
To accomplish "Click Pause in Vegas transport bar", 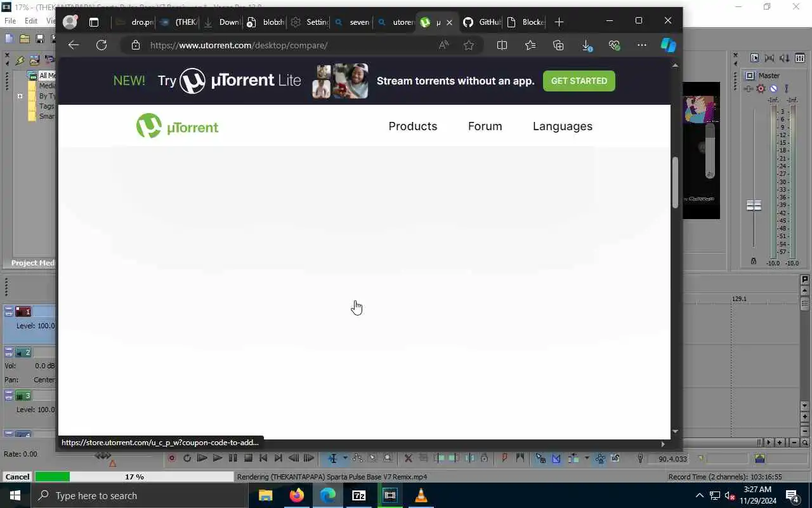I will [233, 458].
